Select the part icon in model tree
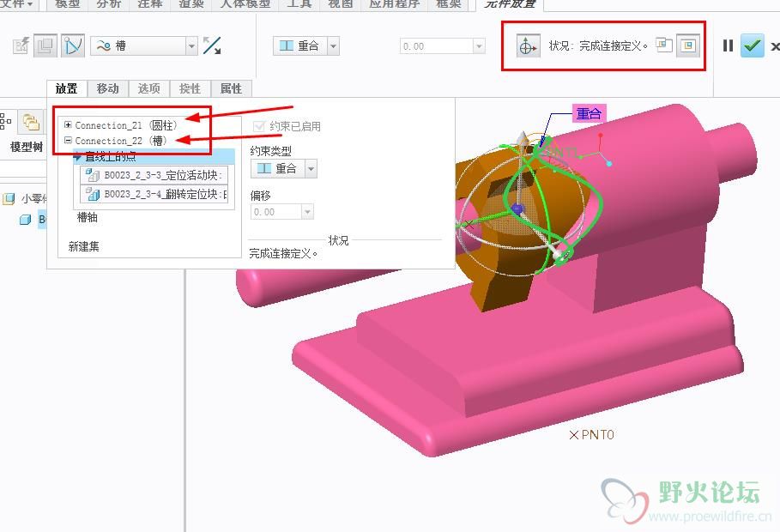The width and height of the screenshot is (780, 532). point(25,219)
